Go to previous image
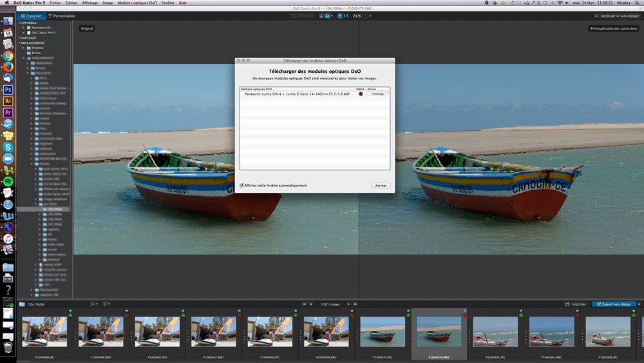This screenshot has width=644, height=363. (311, 304)
